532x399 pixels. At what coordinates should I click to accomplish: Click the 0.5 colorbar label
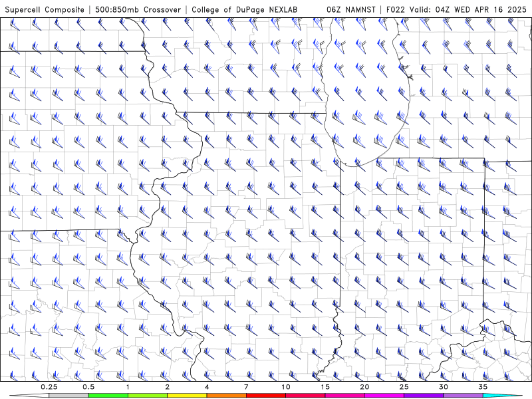pos(88,387)
